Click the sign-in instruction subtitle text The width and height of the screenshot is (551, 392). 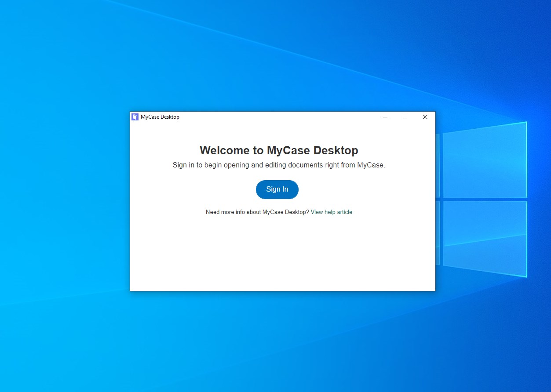tap(278, 165)
